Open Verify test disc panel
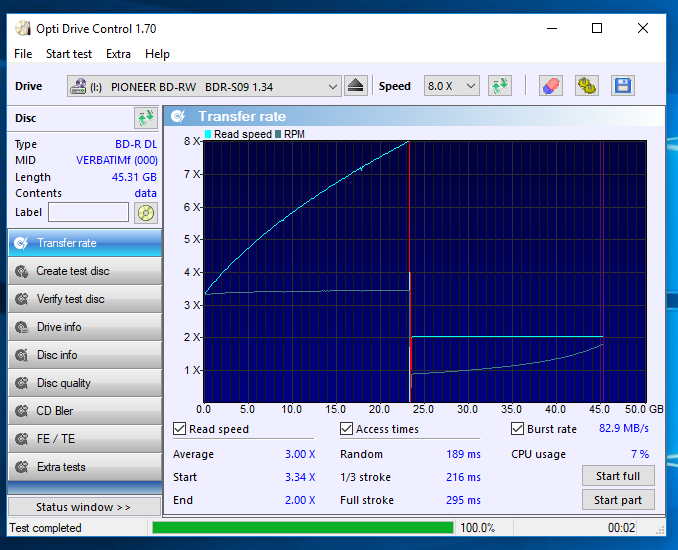Viewport: 678px width, 550px height. tap(85, 299)
